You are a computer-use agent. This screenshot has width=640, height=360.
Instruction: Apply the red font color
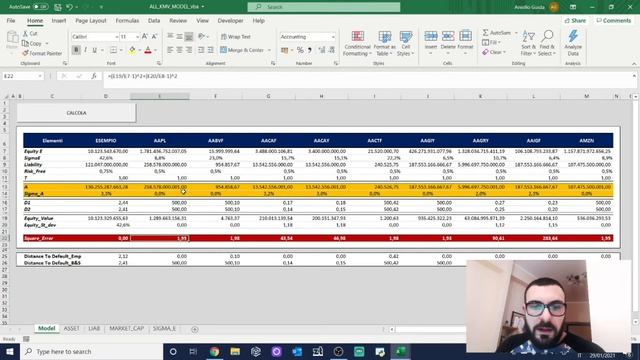click(148, 50)
